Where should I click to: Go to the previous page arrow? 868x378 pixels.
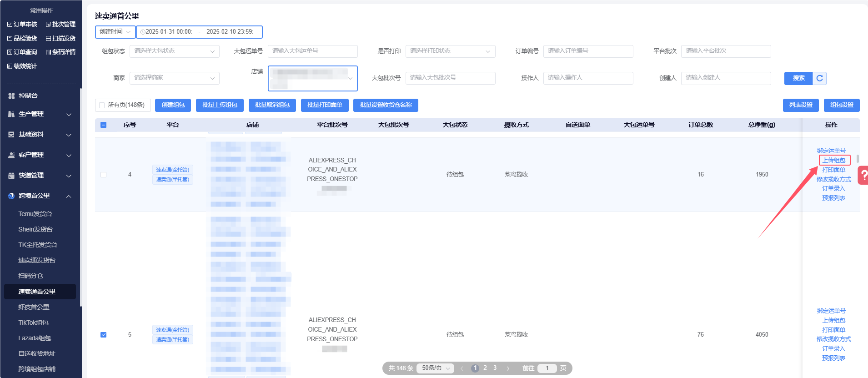tap(462, 368)
